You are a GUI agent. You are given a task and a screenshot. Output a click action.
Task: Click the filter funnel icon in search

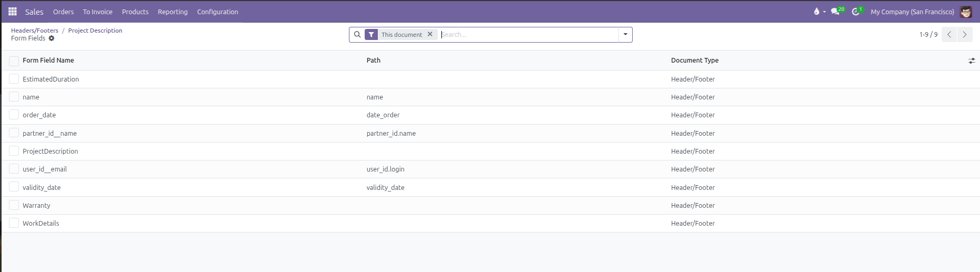coord(372,35)
